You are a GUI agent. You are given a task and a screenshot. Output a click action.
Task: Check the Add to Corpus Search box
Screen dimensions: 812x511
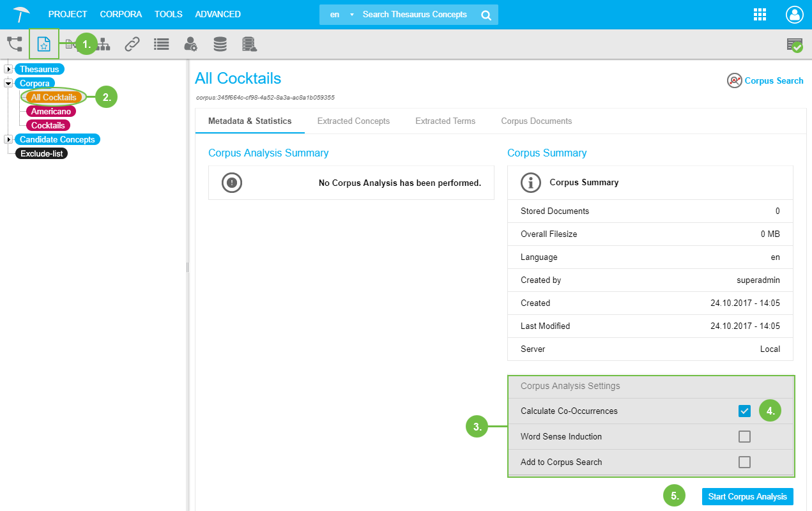click(744, 462)
